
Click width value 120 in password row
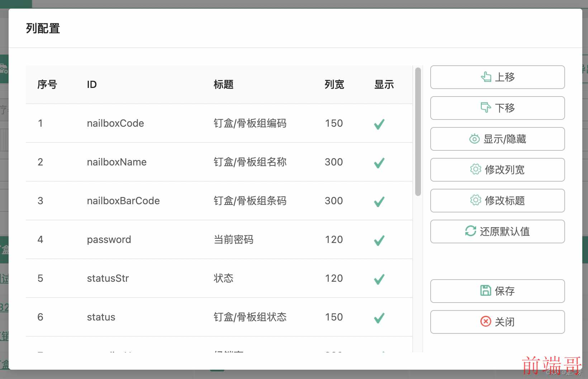[x=334, y=239]
